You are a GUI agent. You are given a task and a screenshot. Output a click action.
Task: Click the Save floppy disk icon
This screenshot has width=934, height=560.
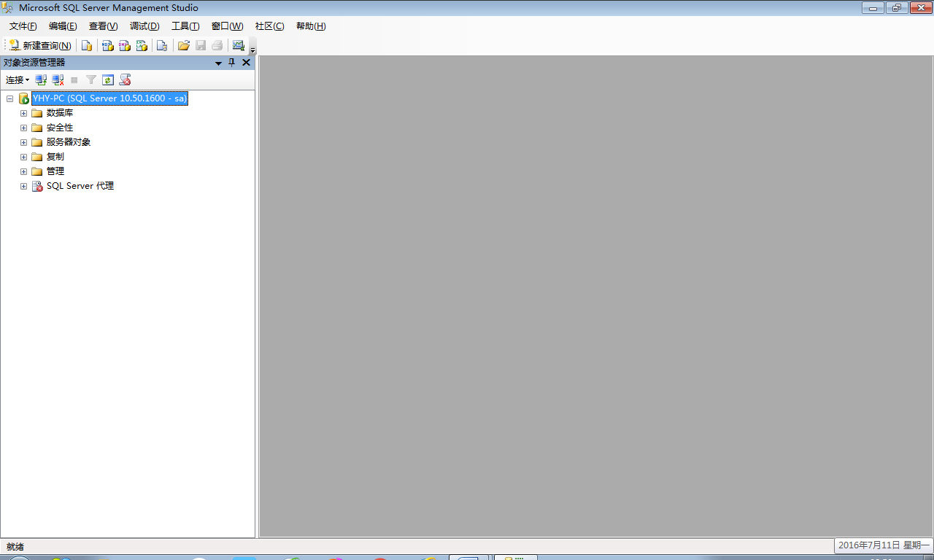point(201,45)
